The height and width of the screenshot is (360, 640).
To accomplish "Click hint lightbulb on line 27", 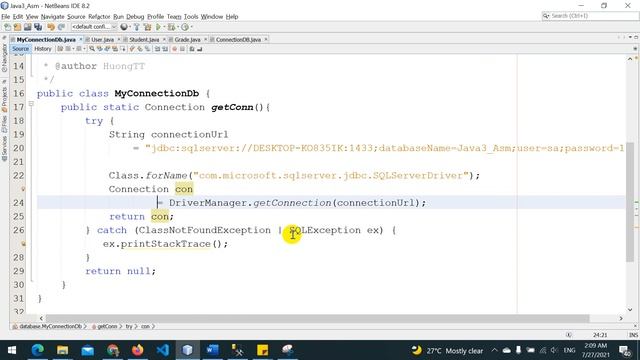I will pos(23,244).
